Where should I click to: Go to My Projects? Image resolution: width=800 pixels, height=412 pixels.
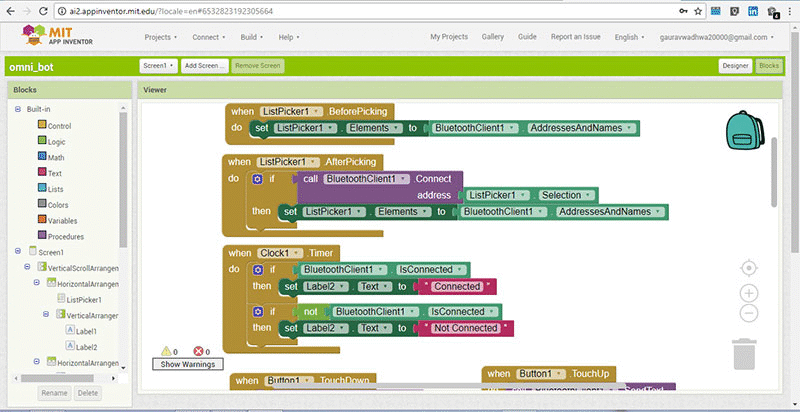click(x=449, y=37)
